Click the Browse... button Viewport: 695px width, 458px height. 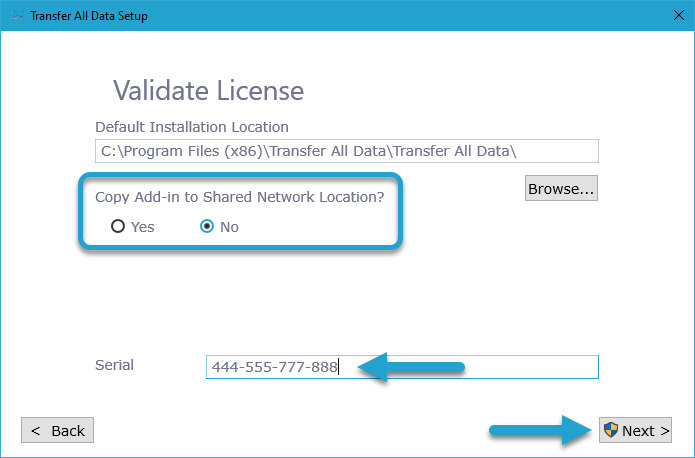click(561, 188)
